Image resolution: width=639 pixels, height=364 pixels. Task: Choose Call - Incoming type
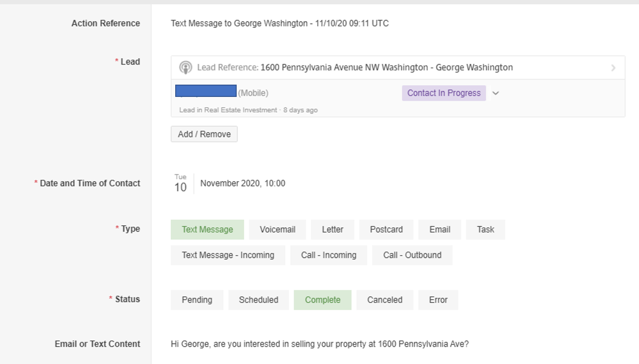pos(328,255)
